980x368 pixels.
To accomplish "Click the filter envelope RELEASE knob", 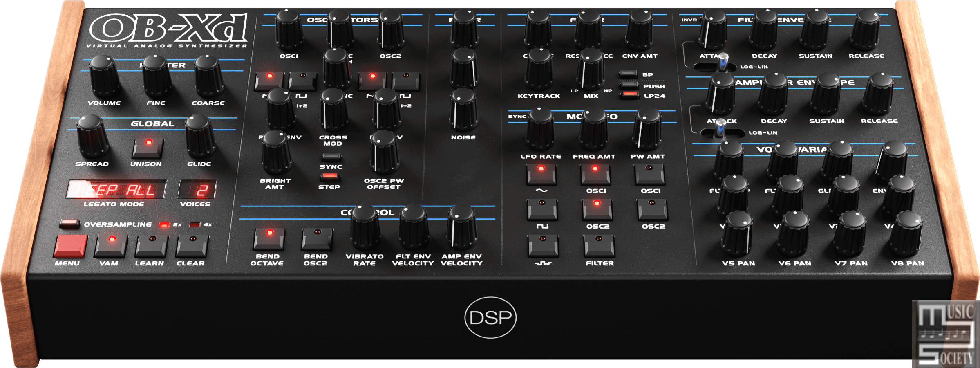I will (x=866, y=29).
